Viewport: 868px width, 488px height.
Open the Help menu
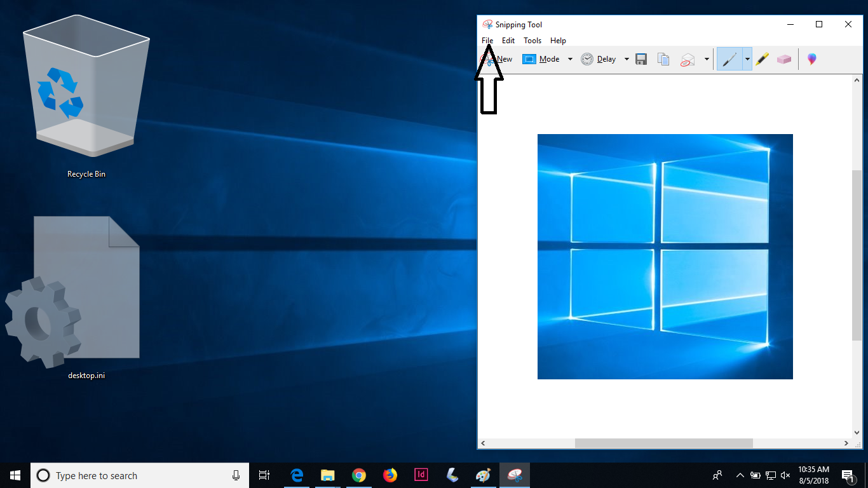click(x=558, y=41)
